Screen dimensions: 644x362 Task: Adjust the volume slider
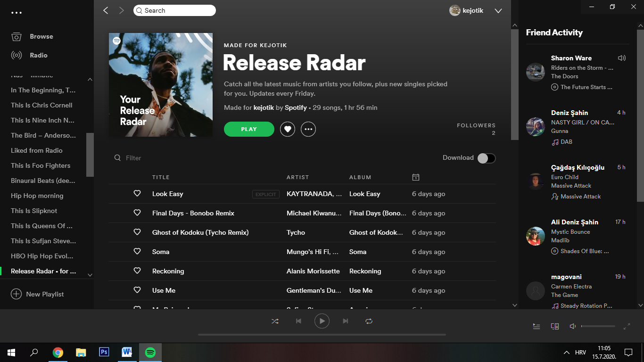click(x=598, y=326)
